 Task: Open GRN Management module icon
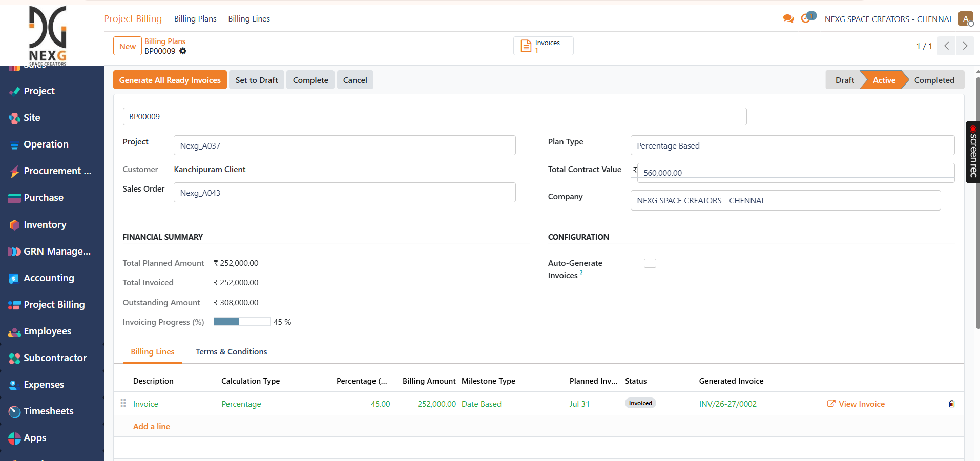click(x=14, y=252)
